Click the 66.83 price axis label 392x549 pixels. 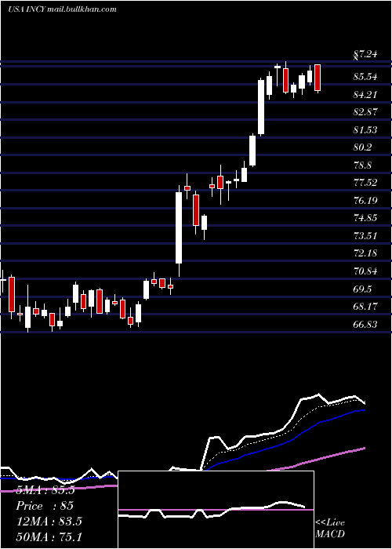pyautogui.click(x=365, y=324)
